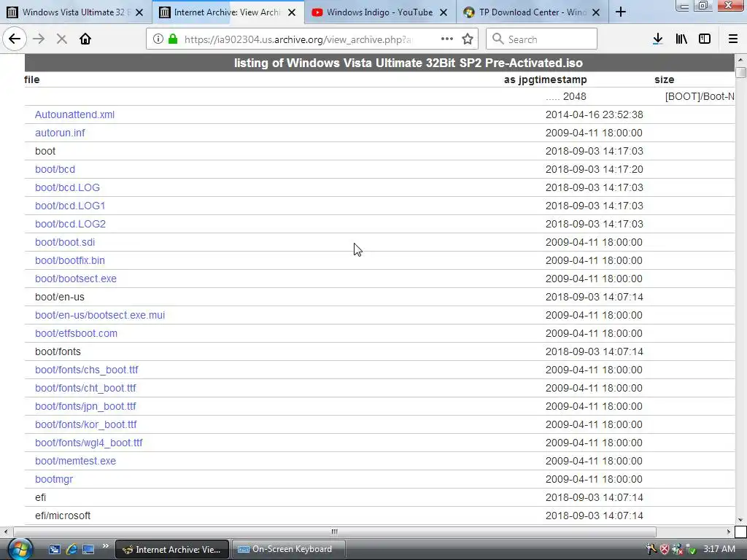747x560 pixels.
Task: Open boot/fonts/cht_boot.ttf link
Action: point(85,388)
